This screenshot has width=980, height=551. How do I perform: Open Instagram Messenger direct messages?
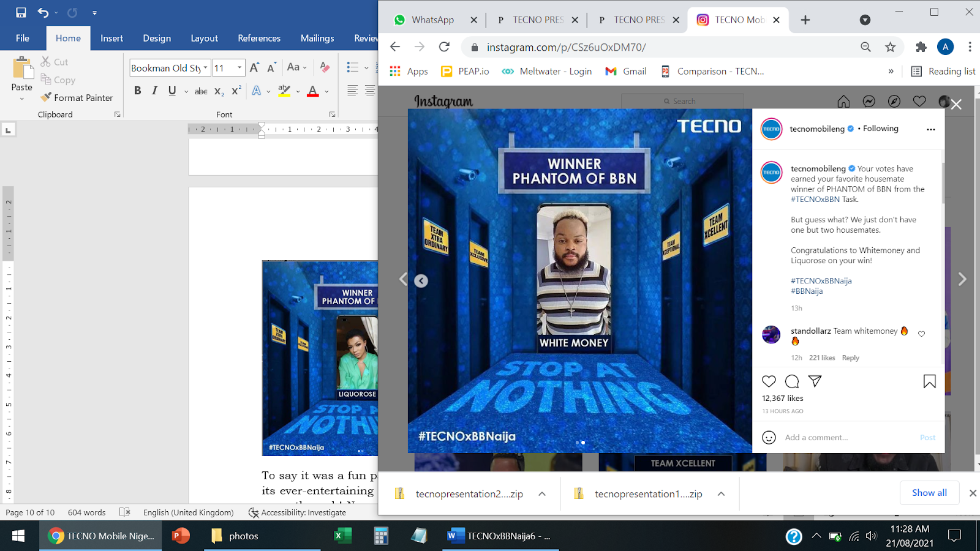point(869,102)
